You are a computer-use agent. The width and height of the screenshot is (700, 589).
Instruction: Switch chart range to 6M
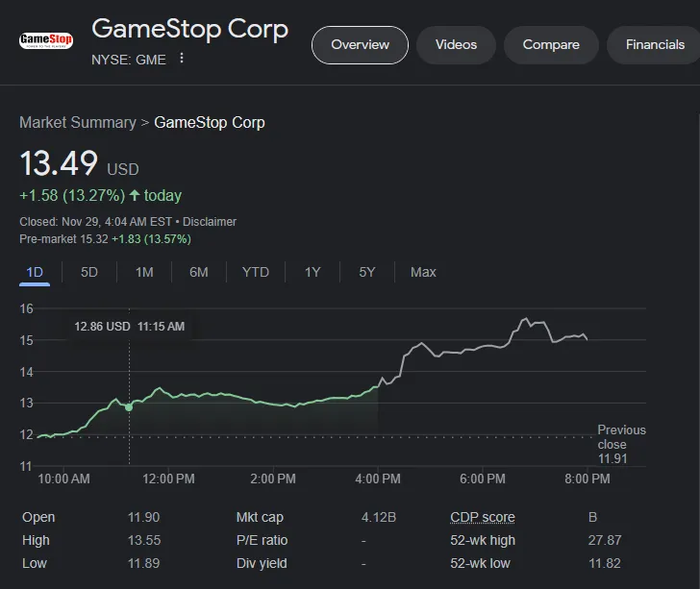[x=199, y=272]
